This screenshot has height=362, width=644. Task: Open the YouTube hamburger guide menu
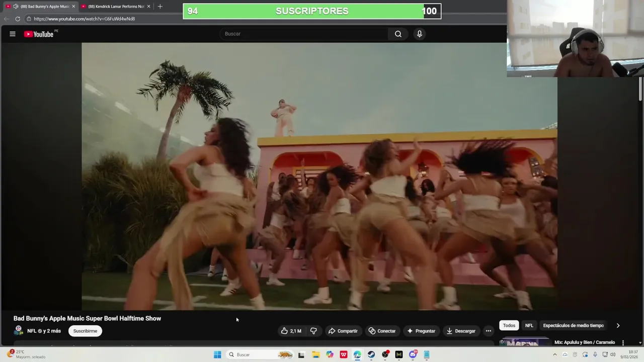pyautogui.click(x=13, y=34)
